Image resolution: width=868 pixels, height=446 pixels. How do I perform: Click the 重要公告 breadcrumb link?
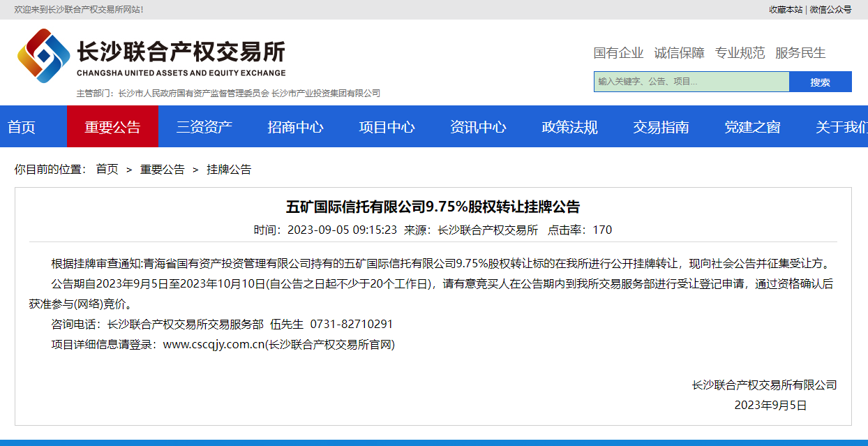162,170
